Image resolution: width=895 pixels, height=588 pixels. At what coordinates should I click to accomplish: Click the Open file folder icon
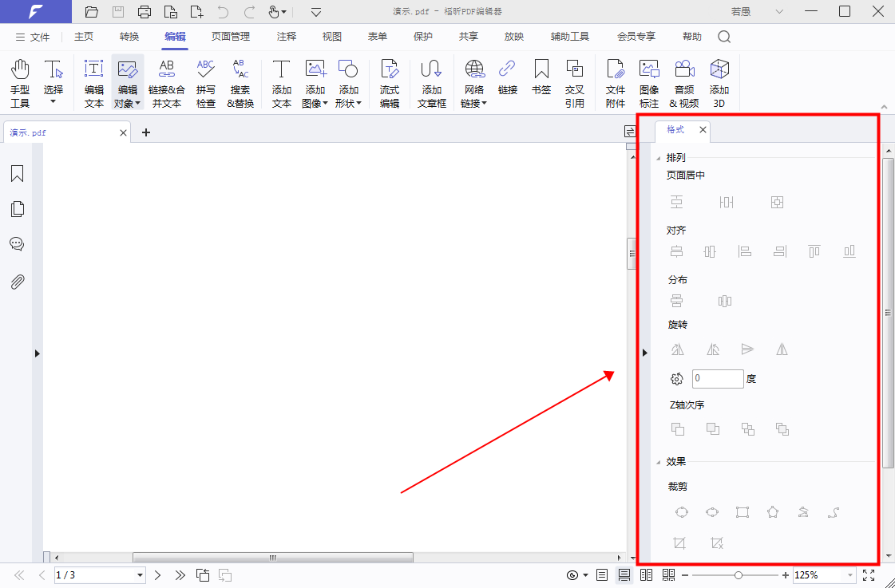pyautogui.click(x=91, y=11)
